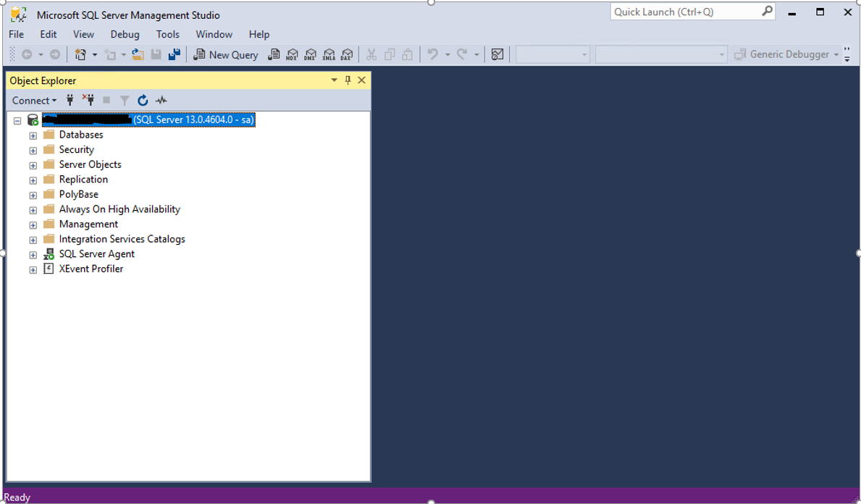The width and height of the screenshot is (861, 504).
Task: Open the Object Explorer window position dropdown
Action: click(x=334, y=80)
